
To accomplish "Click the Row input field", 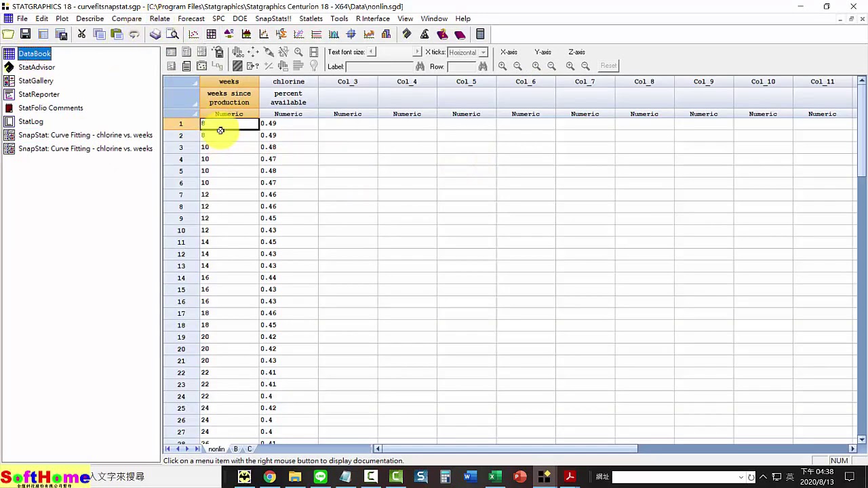I will pyautogui.click(x=461, y=66).
